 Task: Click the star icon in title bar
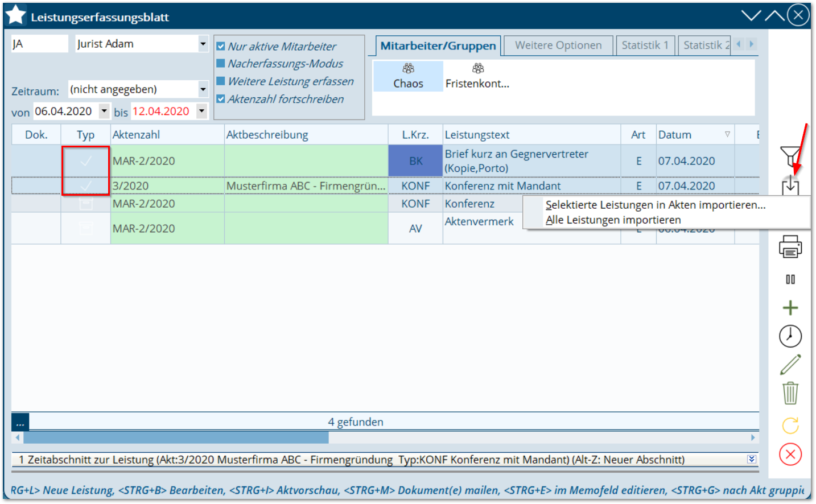(x=16, y=15)
